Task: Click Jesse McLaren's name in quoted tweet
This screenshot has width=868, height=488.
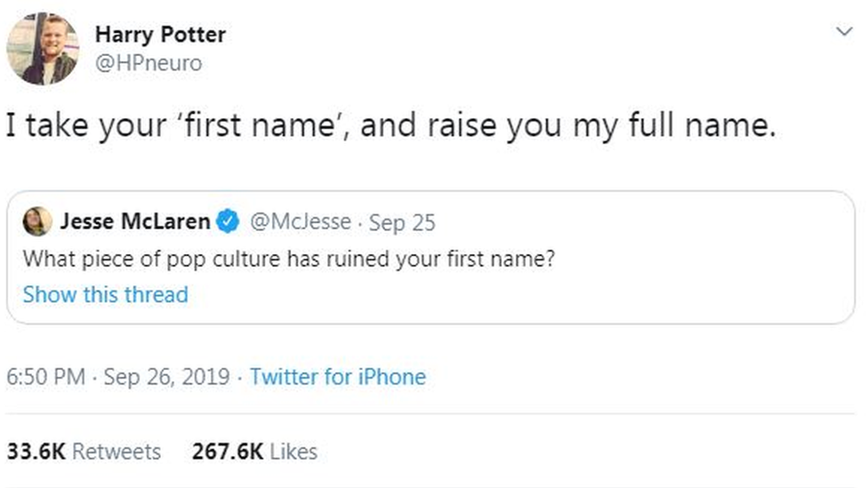Action: click(x=134, y=221)
